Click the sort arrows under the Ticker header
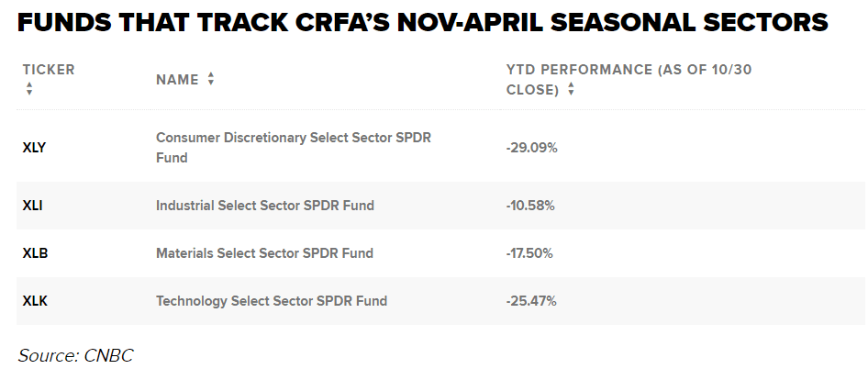Image resolution: width=868 pixels, height=380 pixels. coord(29,89)
